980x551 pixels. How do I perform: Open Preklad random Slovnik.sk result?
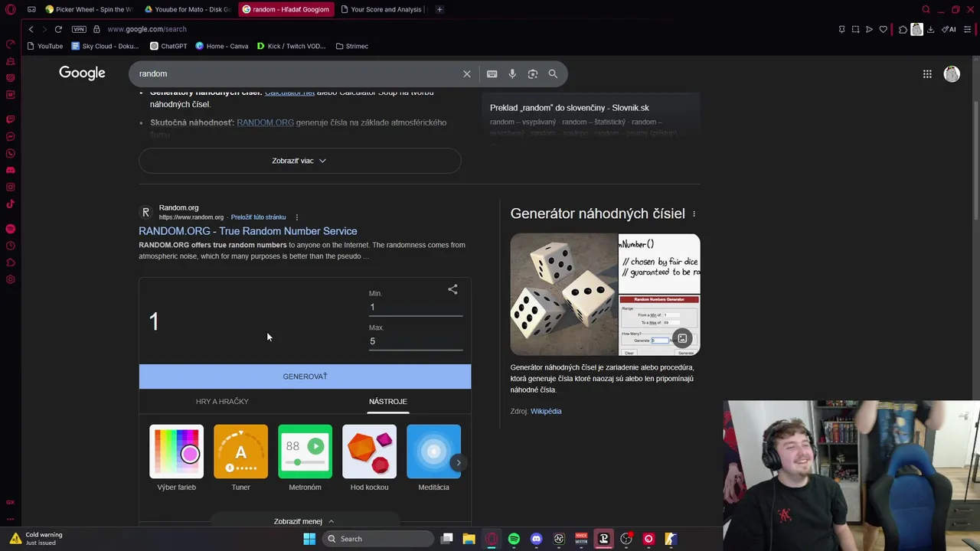[570, 108]
